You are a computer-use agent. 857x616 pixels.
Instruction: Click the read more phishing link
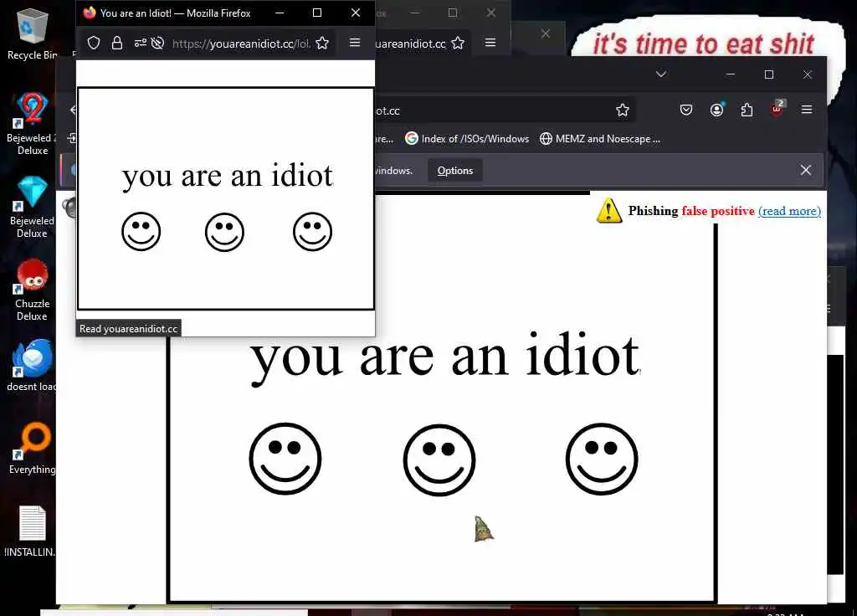click(789, 211)
